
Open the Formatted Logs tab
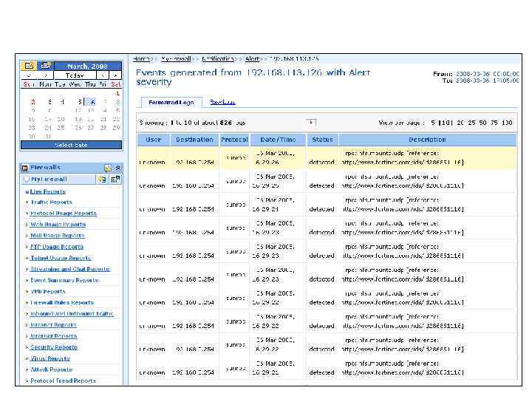pos(171,102)
